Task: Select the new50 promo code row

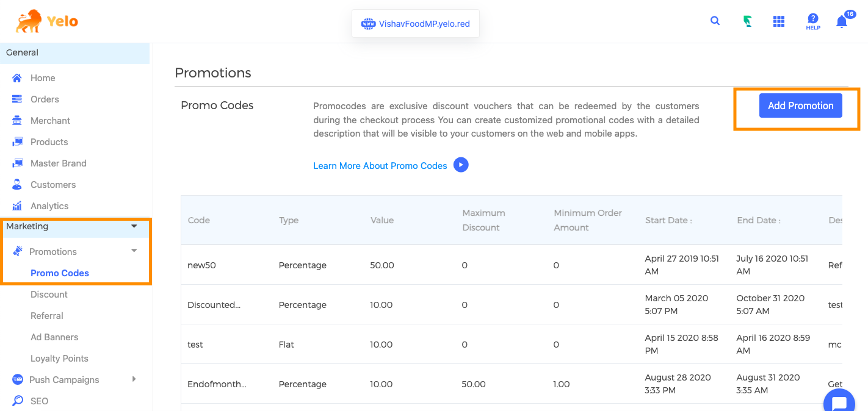Action: [x=201, y=265]
